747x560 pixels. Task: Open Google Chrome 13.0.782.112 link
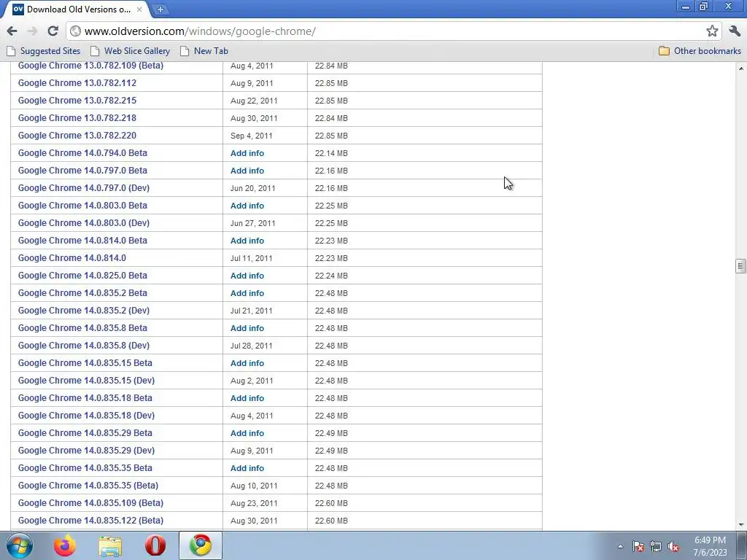click(x=77, y=83)
